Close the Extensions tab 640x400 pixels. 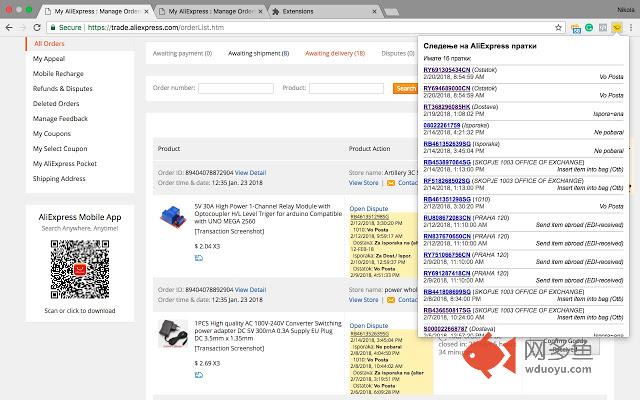374,11
